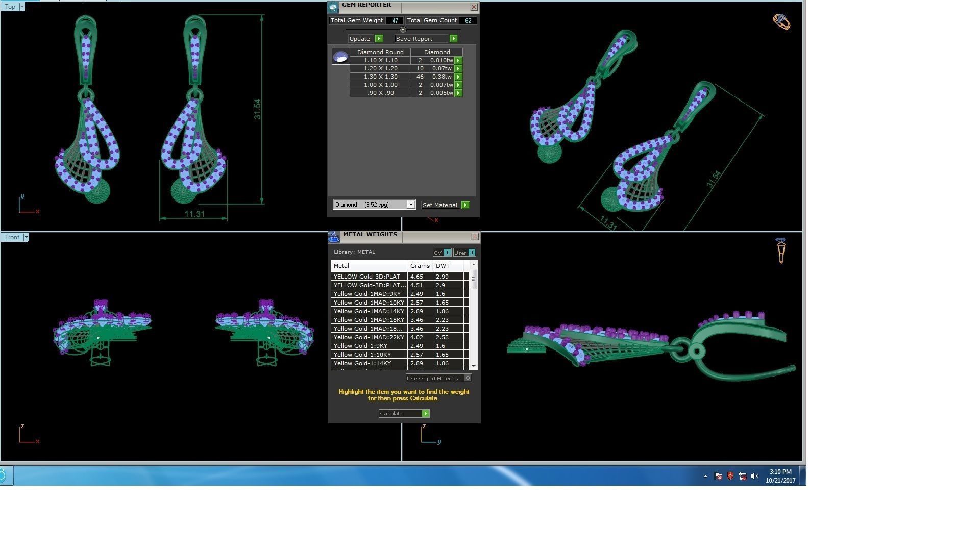Click the ring icon in perspective viewport
This screenshot has height=551, width=980.
coord(781,22)
